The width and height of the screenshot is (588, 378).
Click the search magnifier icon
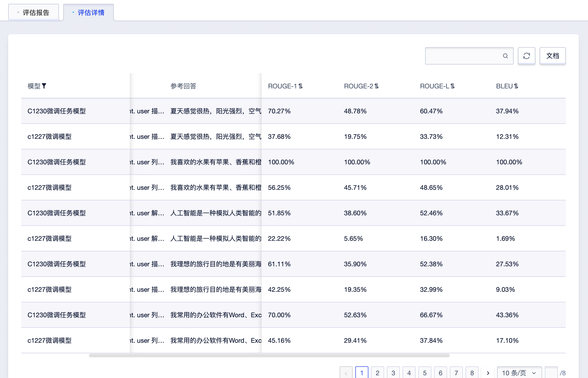pyautogui.click(x=505, y=56)
